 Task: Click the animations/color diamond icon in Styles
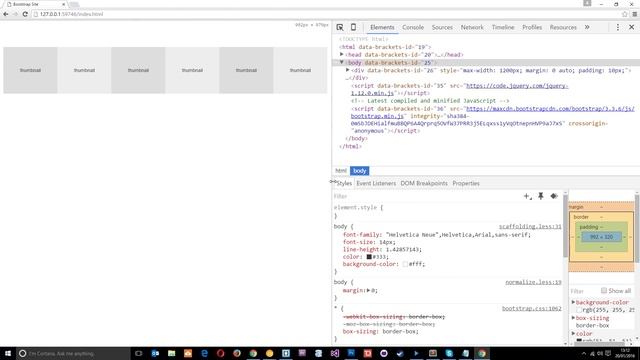click(x=554, y=196)
